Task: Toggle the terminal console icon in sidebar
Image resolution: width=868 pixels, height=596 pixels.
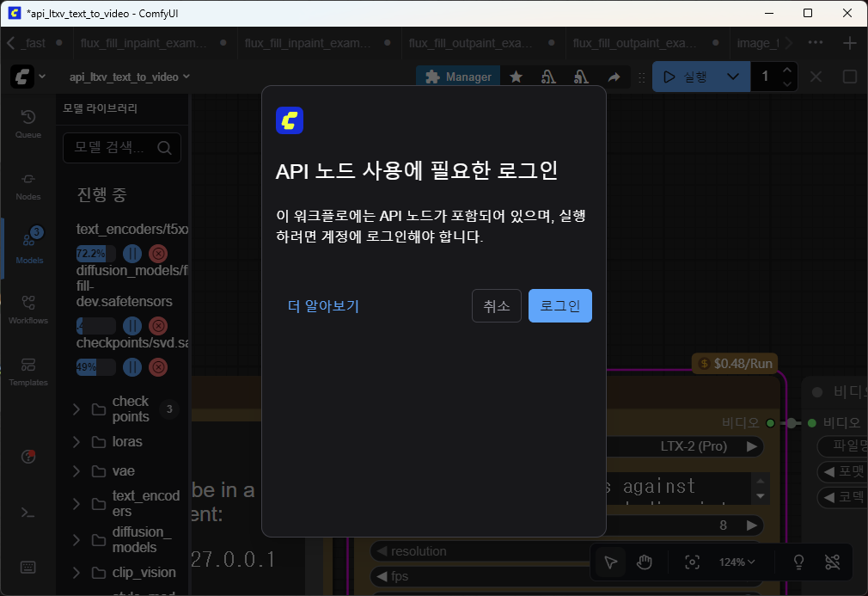Action: tap(28, 513)
